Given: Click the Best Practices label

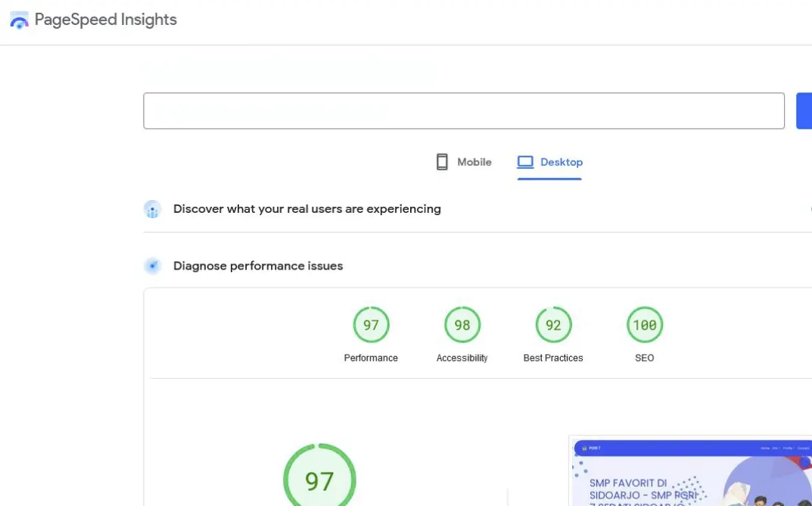Looking at the screenshot, I should (x=553, y=358).
